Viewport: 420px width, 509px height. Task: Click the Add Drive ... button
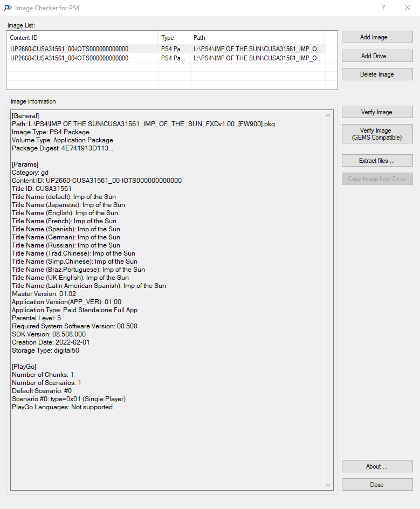coord(377,56)
